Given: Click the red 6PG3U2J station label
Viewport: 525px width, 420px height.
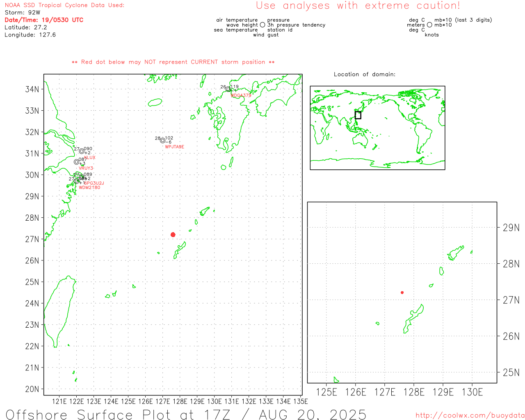Looking at the screenshot, I should pyautogui.click(x=94, y=183).
